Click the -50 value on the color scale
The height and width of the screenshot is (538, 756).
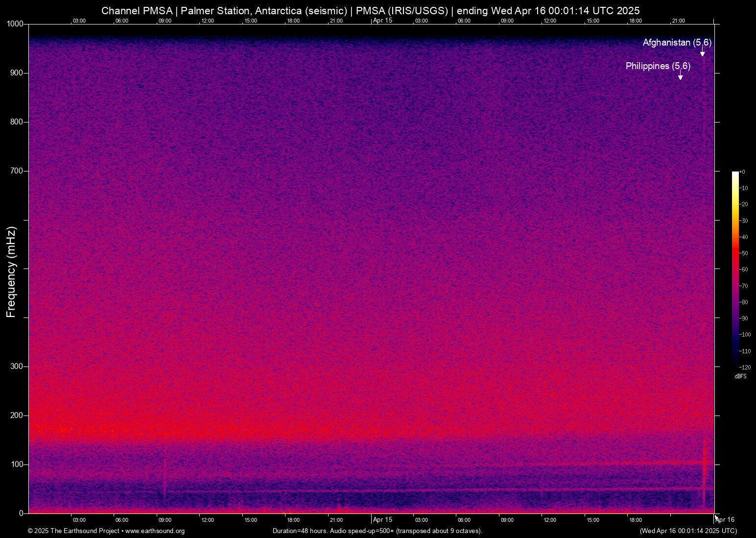[x=744, y=253]
